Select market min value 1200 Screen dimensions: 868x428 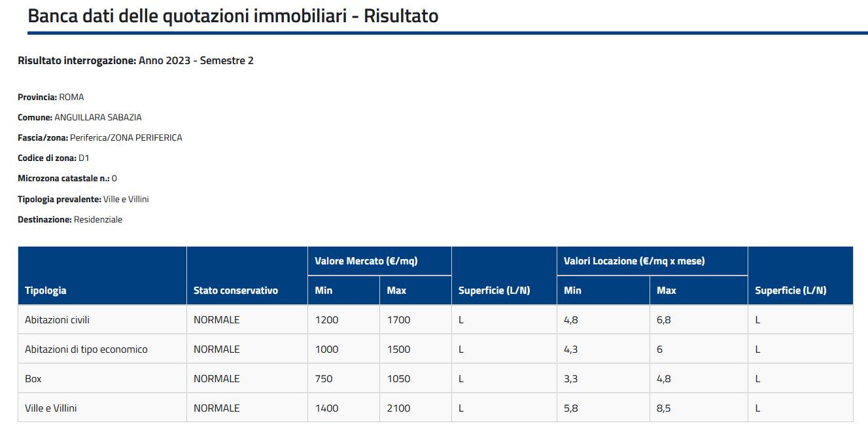tap(326, 320)
